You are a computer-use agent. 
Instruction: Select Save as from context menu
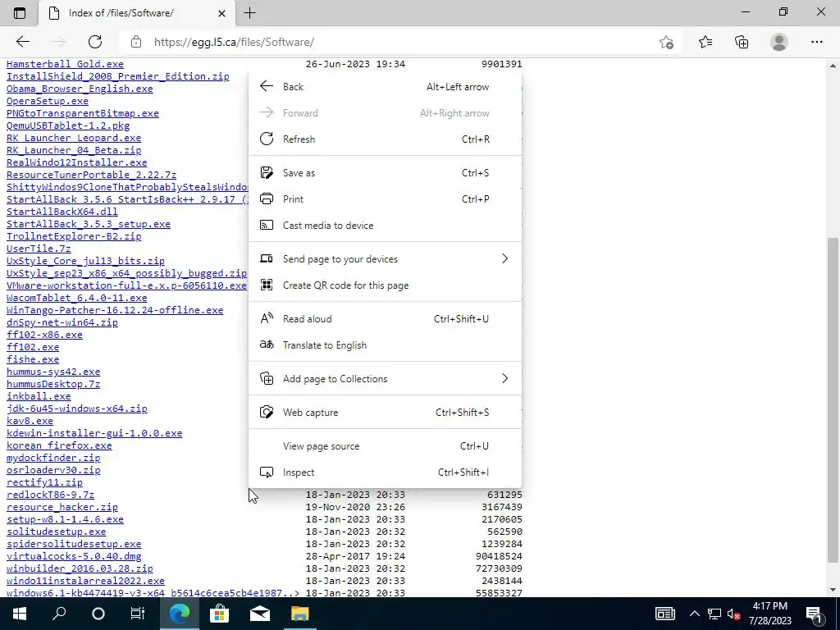tap(386, 173)
